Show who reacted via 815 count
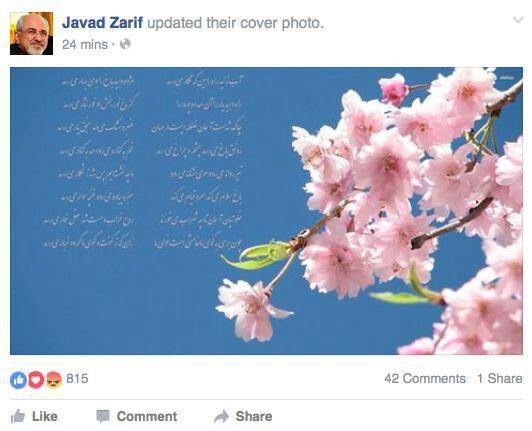The height and width of the screenshot is (431, 532). (x=77, y=378)
